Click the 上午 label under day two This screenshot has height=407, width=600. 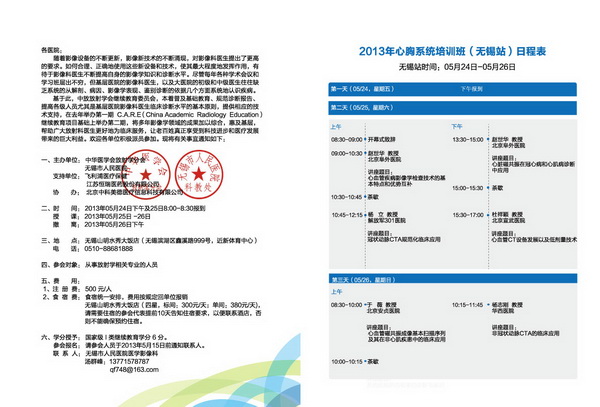[335, 126]
